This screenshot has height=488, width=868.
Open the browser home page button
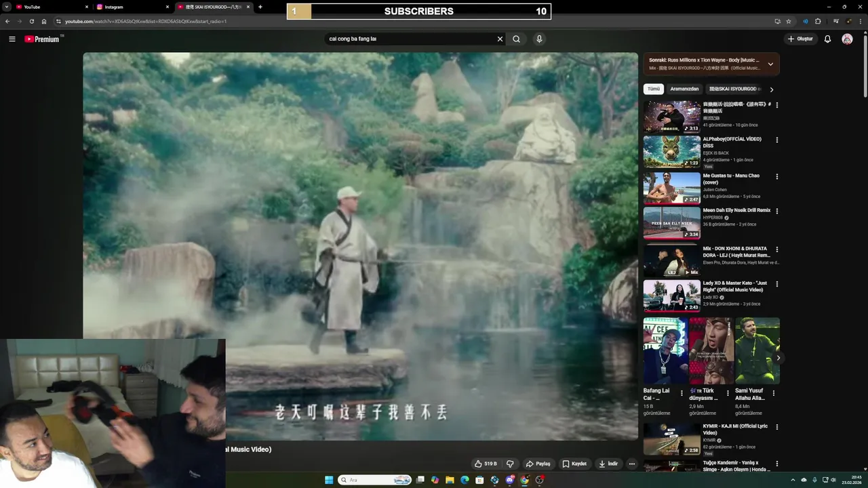[x=43, y=21]
